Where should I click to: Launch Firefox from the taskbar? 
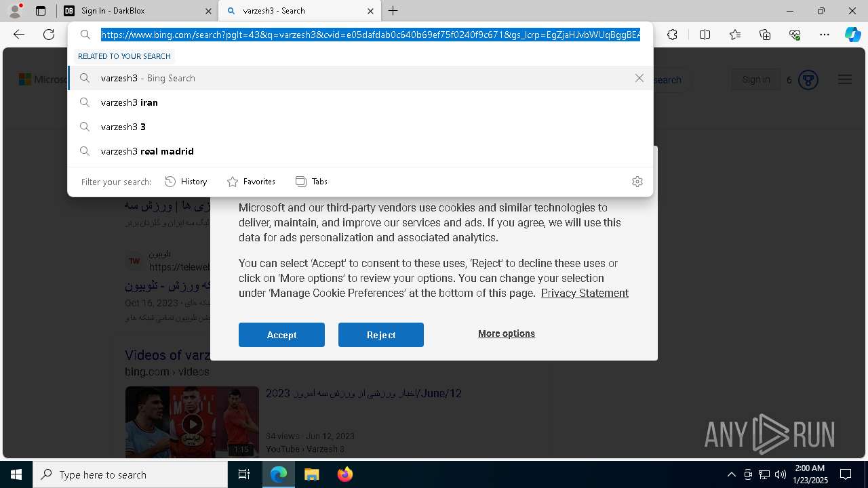(344, 474)
